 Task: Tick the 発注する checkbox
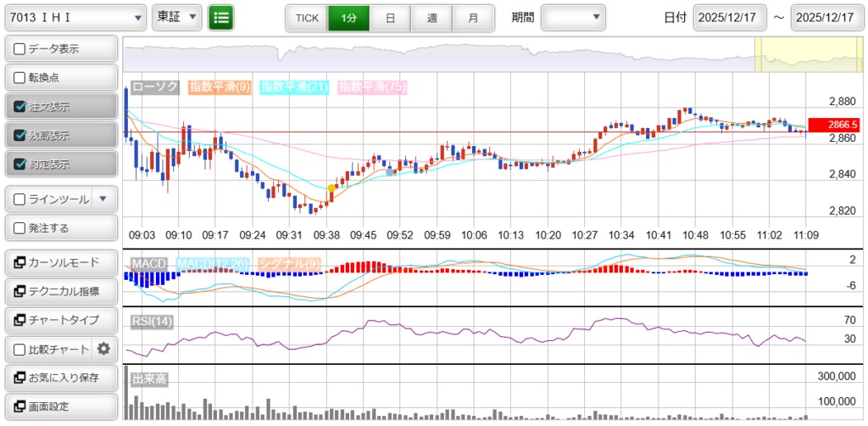(x=20, y=228)
